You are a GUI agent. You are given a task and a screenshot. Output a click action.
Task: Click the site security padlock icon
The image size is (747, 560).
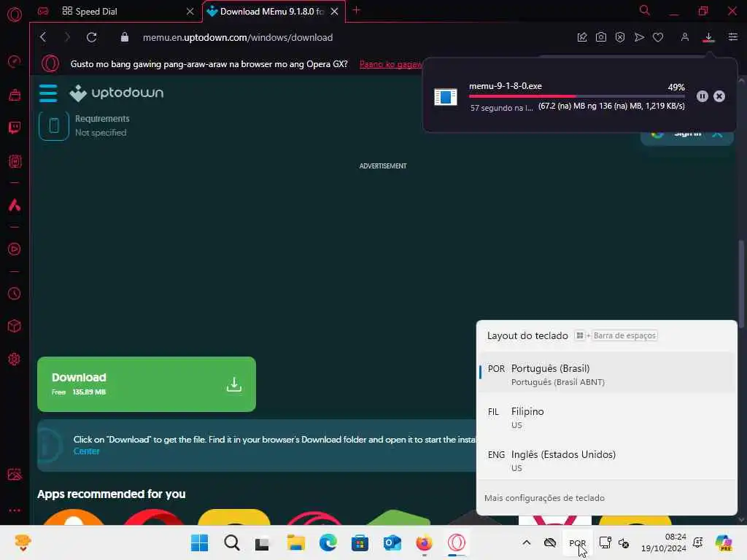(x=124, y=37)
